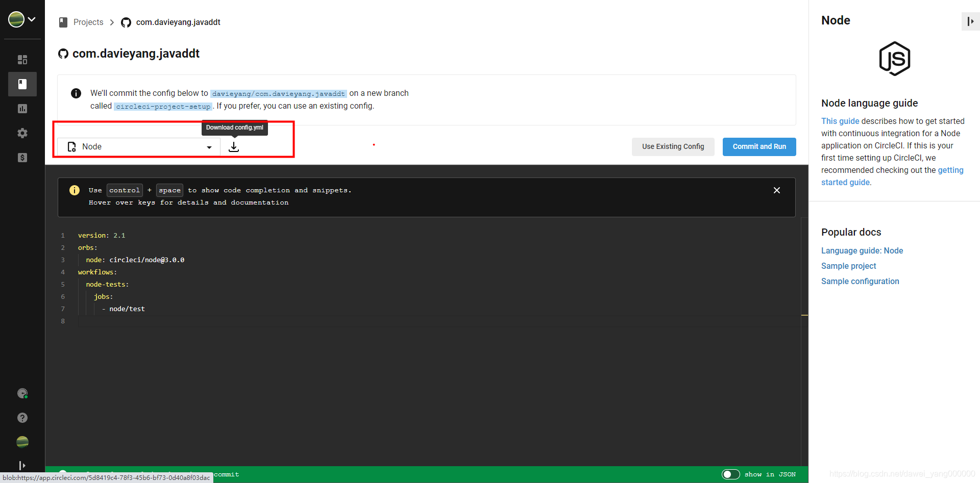Click the GitHub icon in breadcrumb
The width and height of the screenshot is (980, 483).
click(x=126, y=22)
